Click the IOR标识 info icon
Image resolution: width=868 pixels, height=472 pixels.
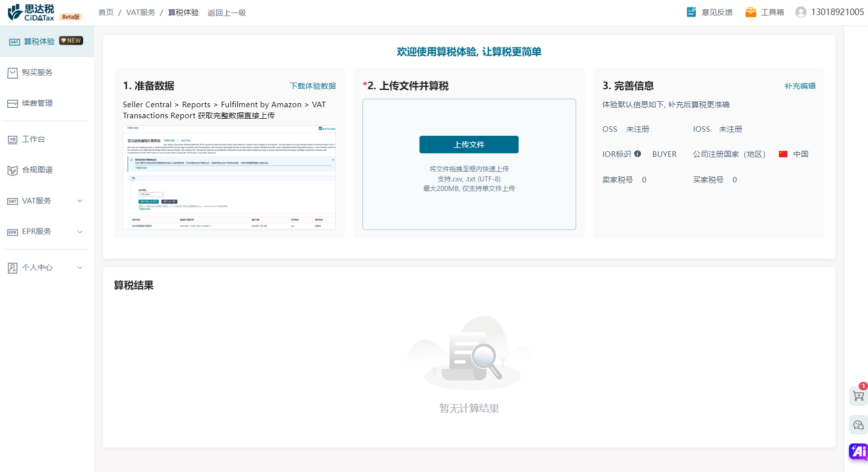tap(638, 154)
